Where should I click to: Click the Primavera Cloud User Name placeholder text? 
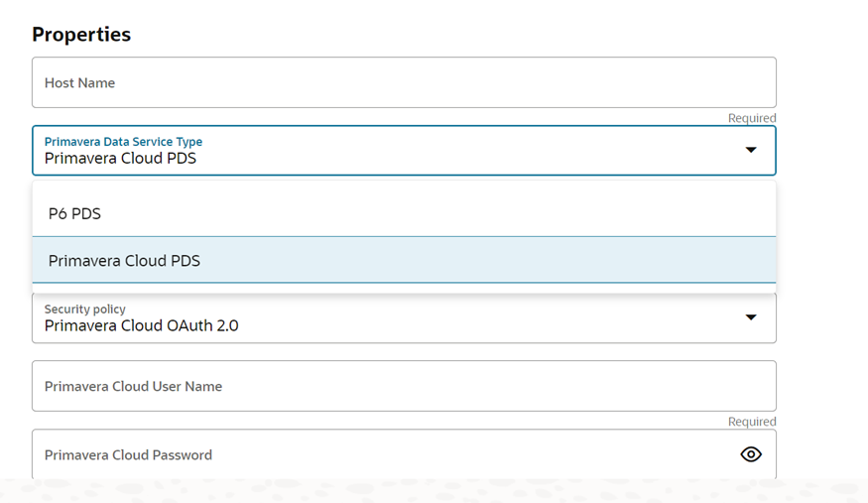(x=133, y=387)
